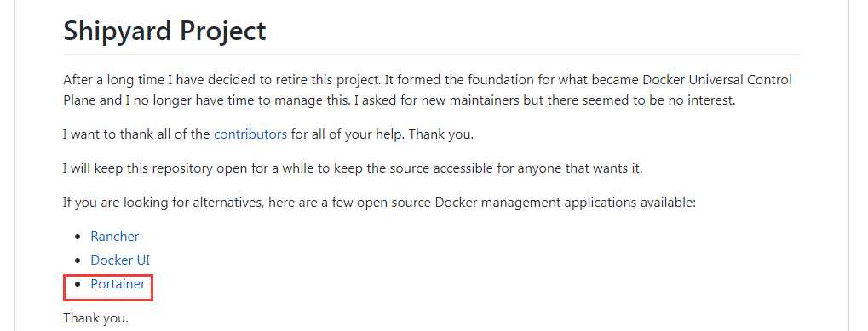Viewport: 868px width, 331px height.
Task: Click the bullet point before Rancher
Action: [78, 237]
